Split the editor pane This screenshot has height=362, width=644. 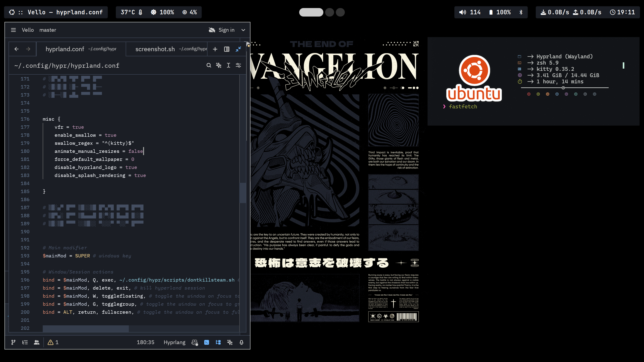point(227,49)
